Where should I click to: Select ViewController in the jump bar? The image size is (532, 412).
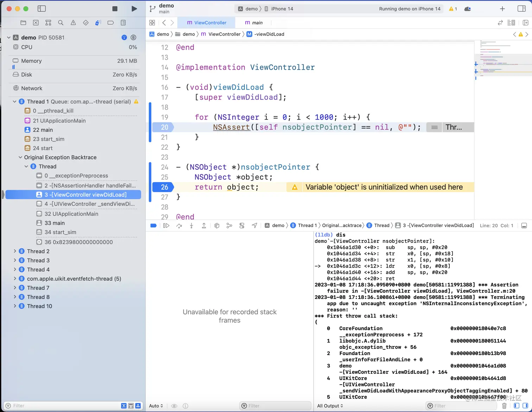[221, 34]
